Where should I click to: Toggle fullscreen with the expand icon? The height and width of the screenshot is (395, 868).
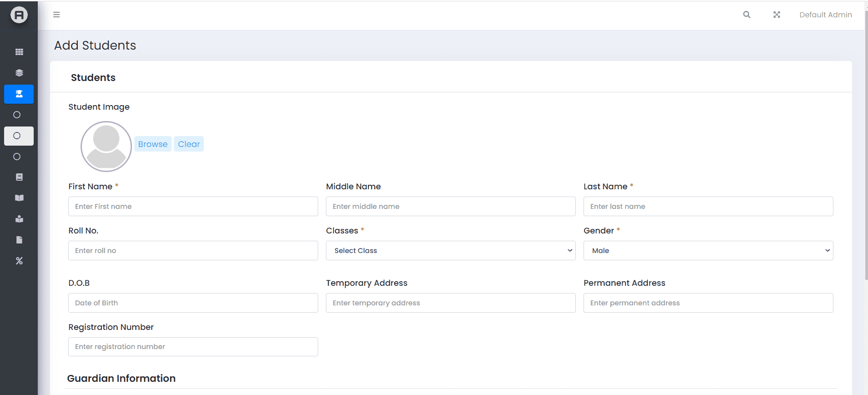(x=777, y=15)
